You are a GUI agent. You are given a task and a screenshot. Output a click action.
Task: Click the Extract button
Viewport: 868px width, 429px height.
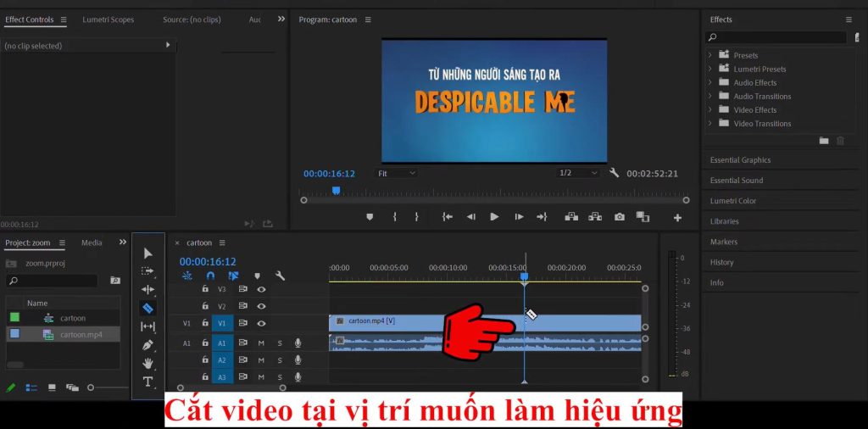click(595, 217)
